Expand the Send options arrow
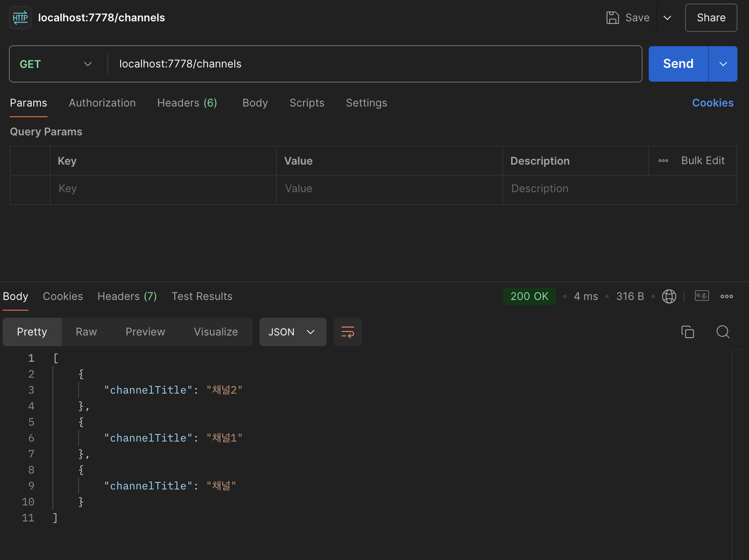Viewport: 749px width, 560px height. point(723,64)
